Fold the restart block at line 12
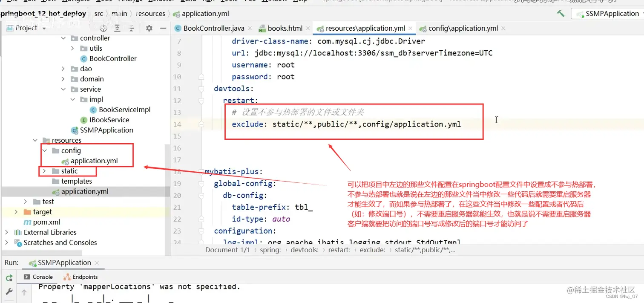This screenshot has width=644, height=303. coord(201,101)
